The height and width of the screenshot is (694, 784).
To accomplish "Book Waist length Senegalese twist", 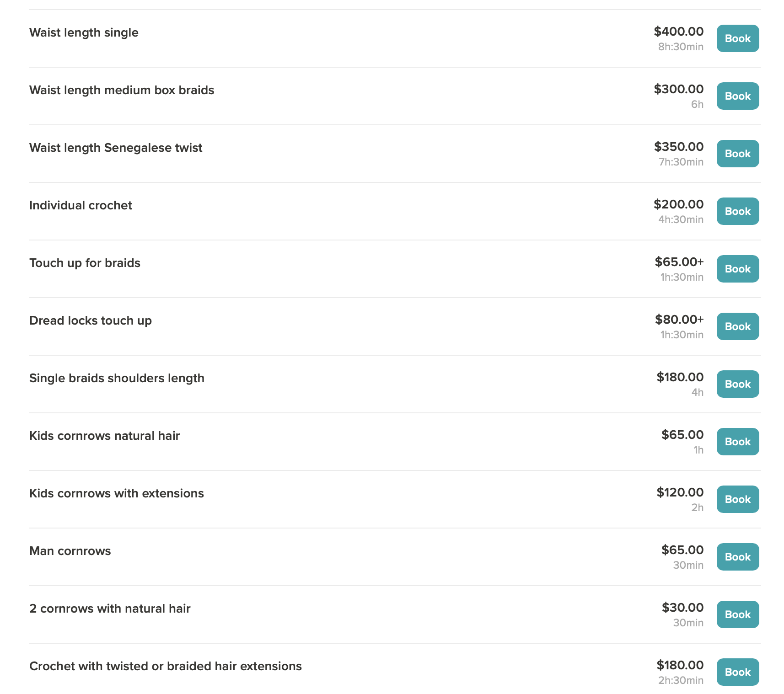I will pyautogui.click(x=737, y=154).
